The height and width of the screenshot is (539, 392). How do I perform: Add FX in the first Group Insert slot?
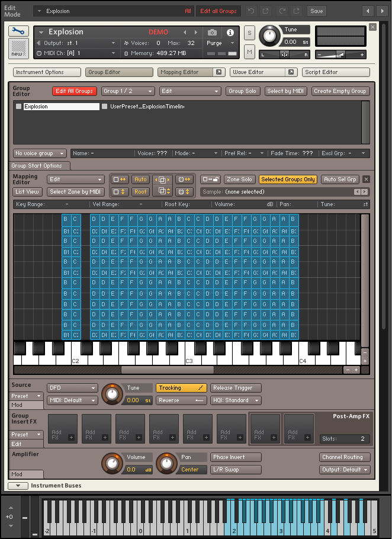(x=63, y=429)
